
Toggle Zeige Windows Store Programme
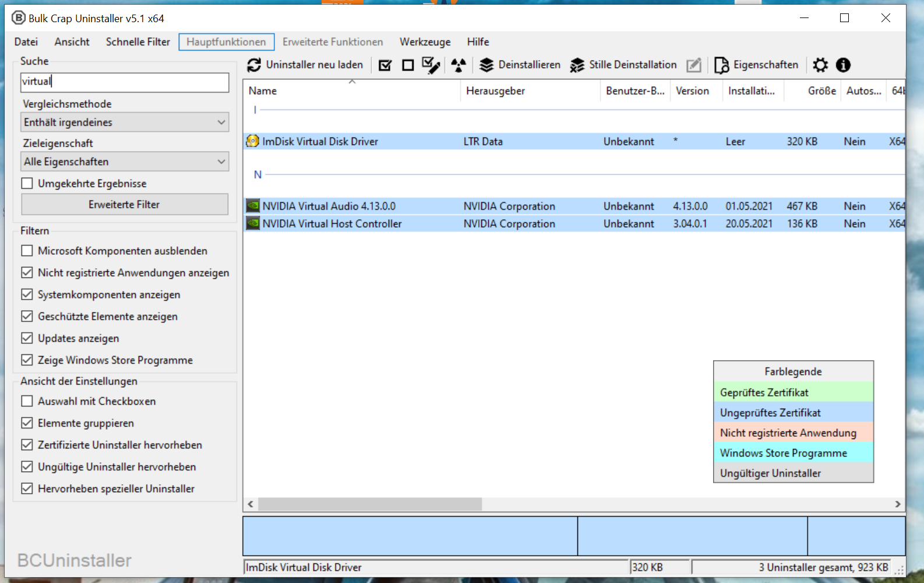tap(27, 360)
